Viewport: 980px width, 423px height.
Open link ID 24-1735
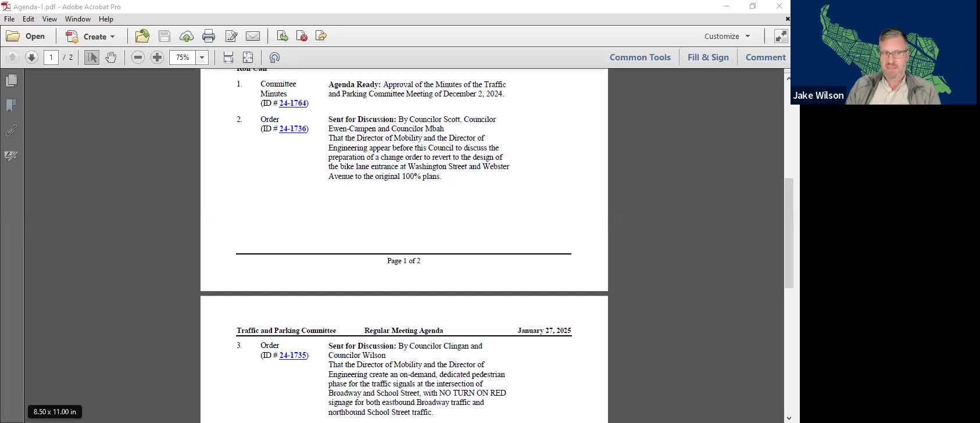(292, 356)
